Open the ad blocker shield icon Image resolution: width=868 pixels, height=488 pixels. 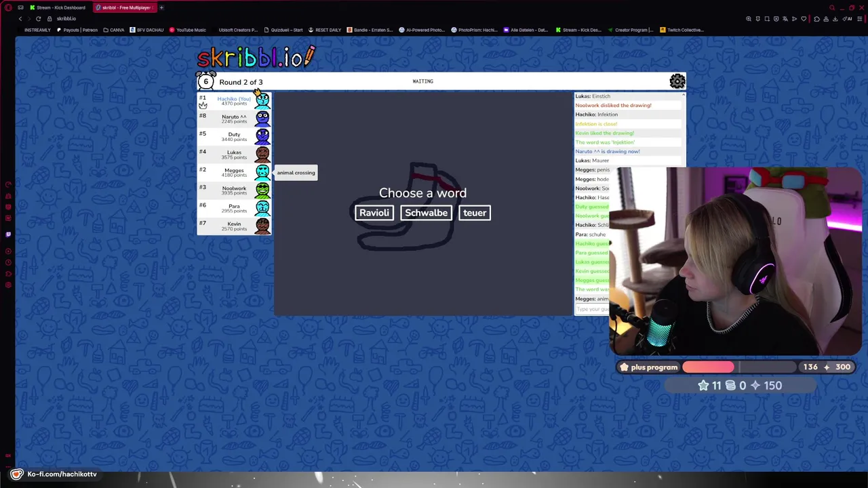pos(776,18)
